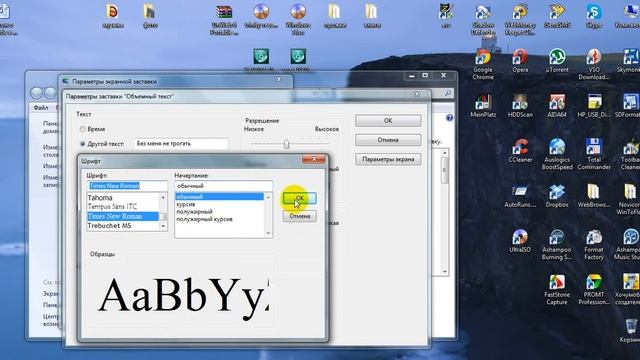The height and width of the screenshot is (360, 640).
Task: Select the uTorrent desktop icon
Action: click(x=557, y=60)
